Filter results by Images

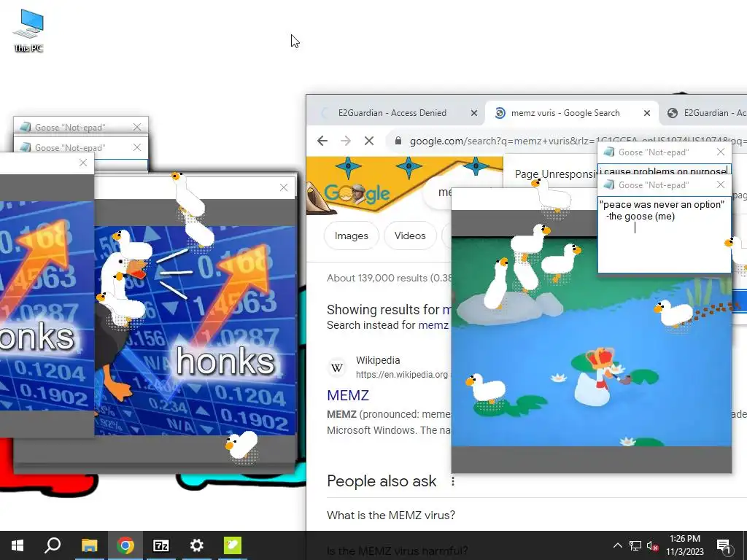(x=351, y=236)
